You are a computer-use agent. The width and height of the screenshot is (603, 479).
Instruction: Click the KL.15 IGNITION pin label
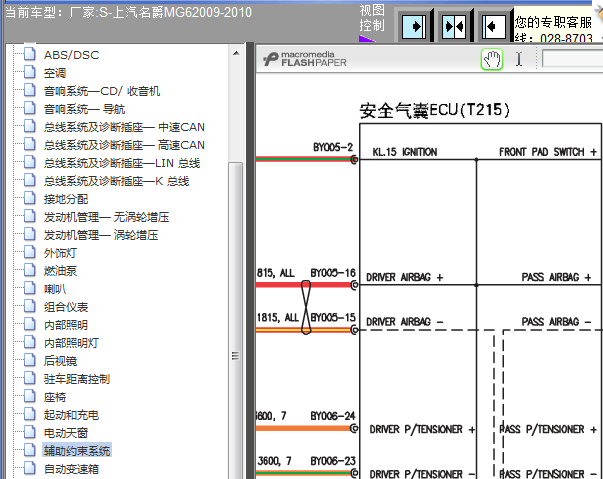tap(405, 152)
